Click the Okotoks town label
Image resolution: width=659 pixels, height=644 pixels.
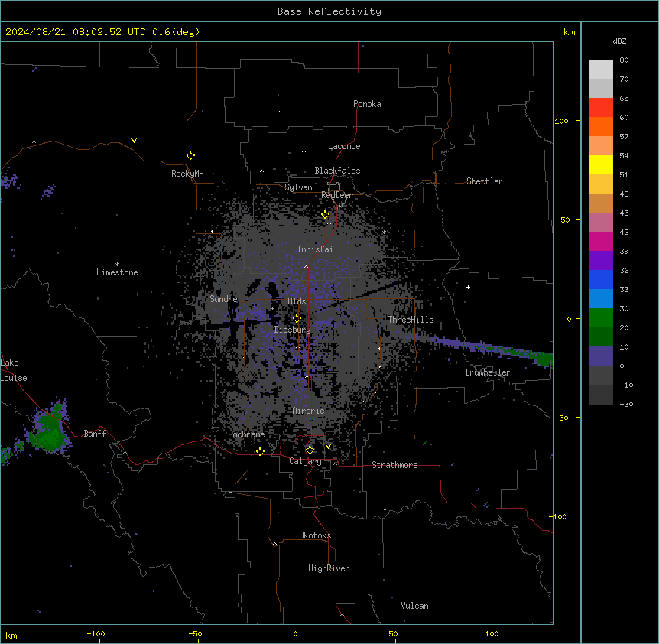click(315, 535)
